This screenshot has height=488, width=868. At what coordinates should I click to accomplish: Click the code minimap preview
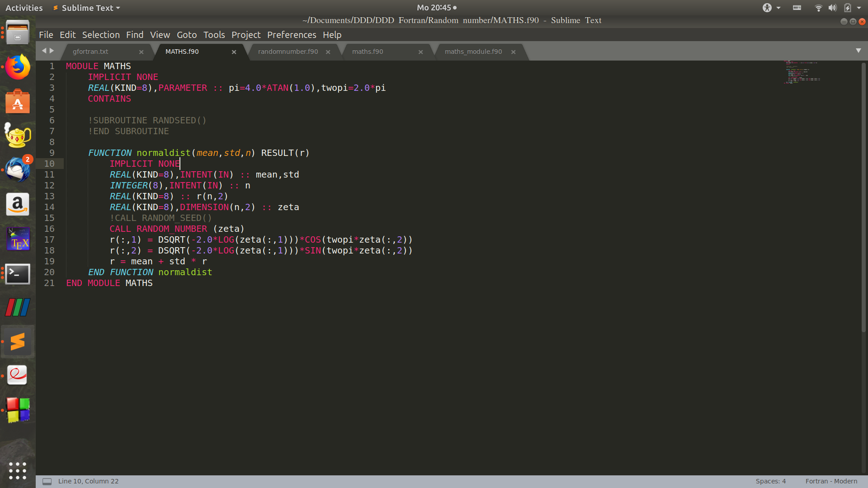[803, 72]
